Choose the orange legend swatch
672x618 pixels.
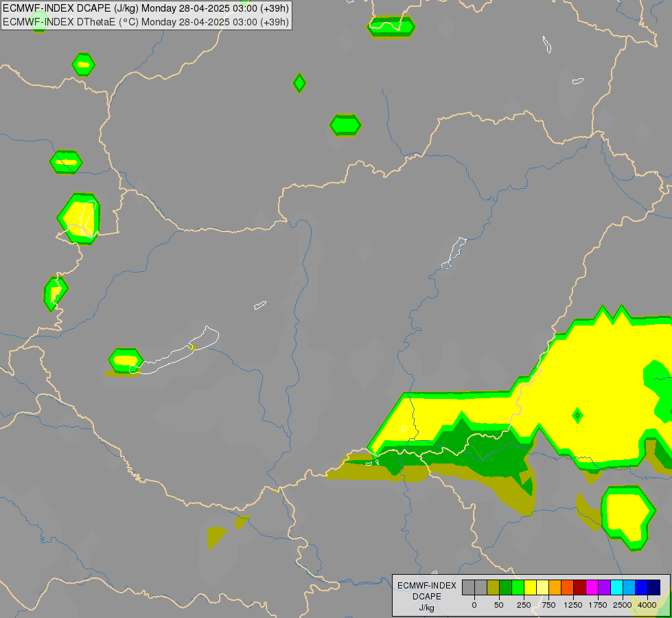coord(555,588)
